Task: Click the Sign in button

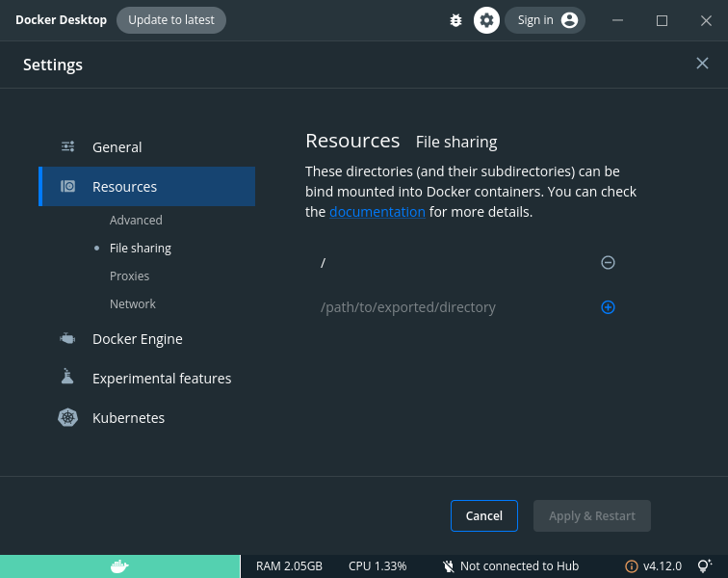Action: 545,20
